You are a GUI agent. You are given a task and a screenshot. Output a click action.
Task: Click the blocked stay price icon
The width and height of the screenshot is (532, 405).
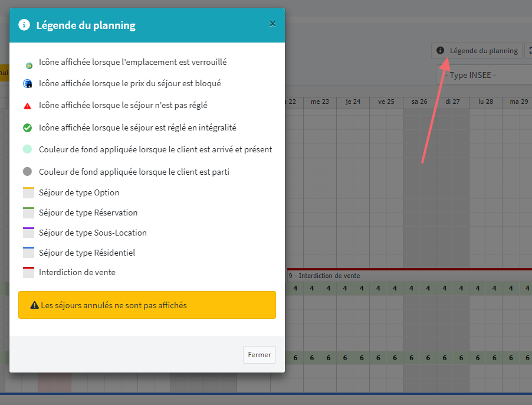27,84
